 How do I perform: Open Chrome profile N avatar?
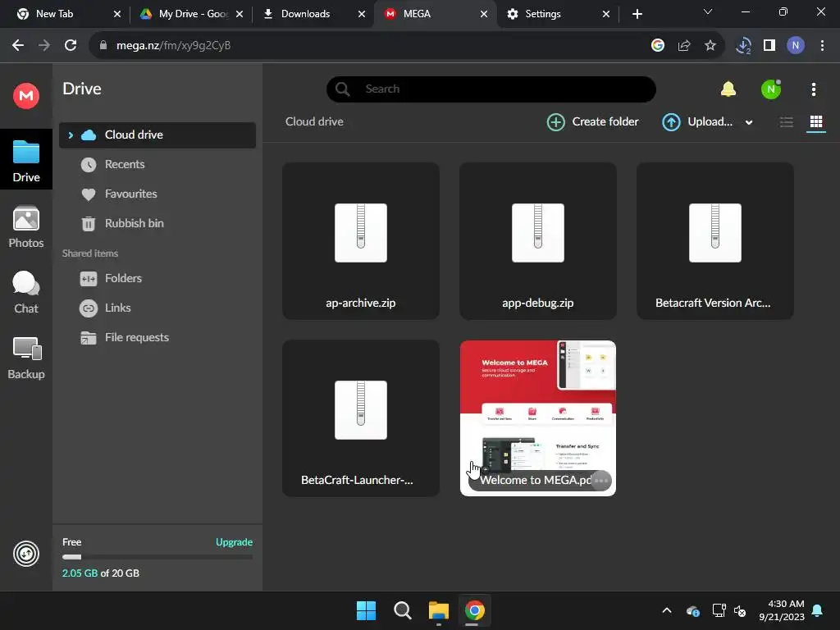coord(796,46)
